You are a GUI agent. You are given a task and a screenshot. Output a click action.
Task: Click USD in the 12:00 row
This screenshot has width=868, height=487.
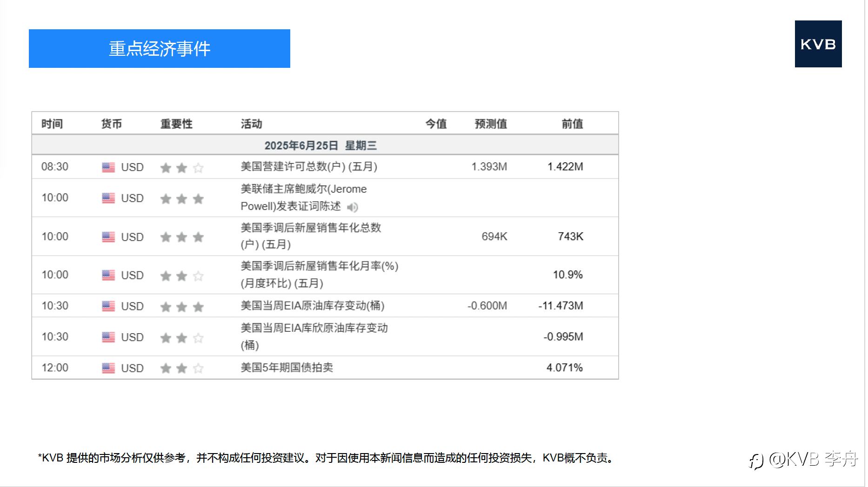132,368
